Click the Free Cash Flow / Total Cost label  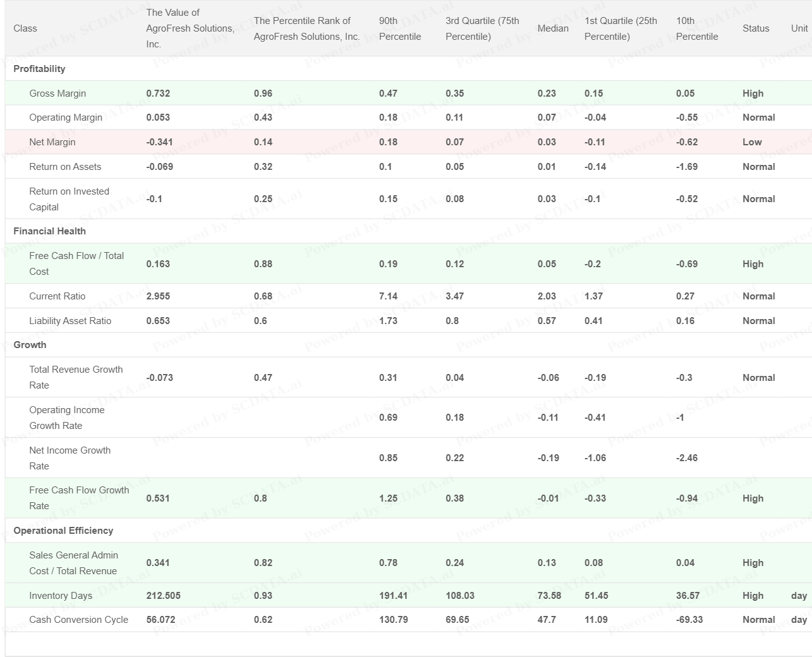76,263
